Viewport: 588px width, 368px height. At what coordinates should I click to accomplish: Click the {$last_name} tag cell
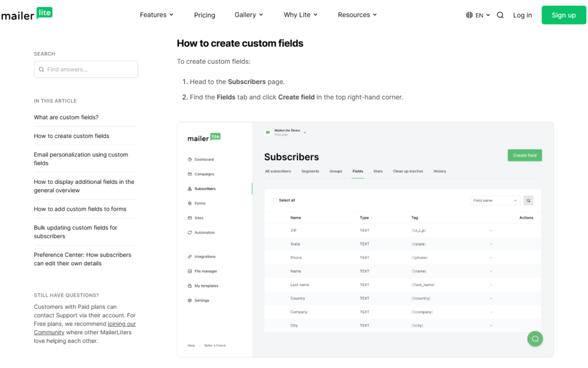tap(423, 285)
